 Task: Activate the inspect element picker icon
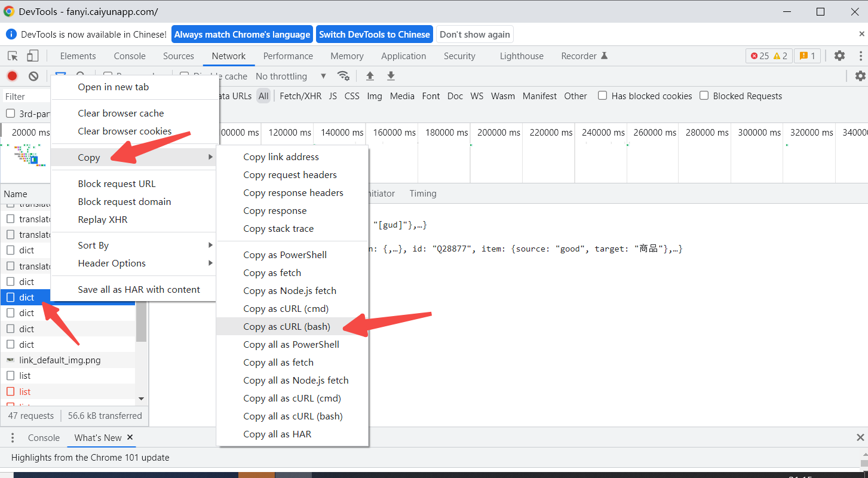click(13, 56)
